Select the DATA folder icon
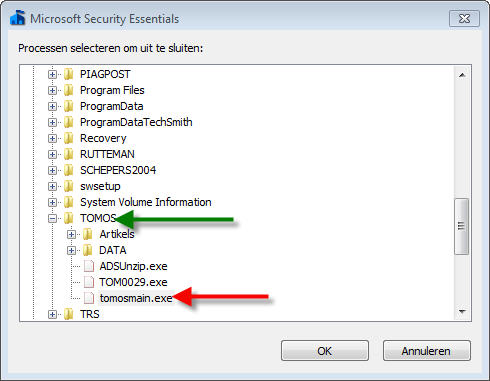The width and height of the screenshot is (490, 381). 88,250
